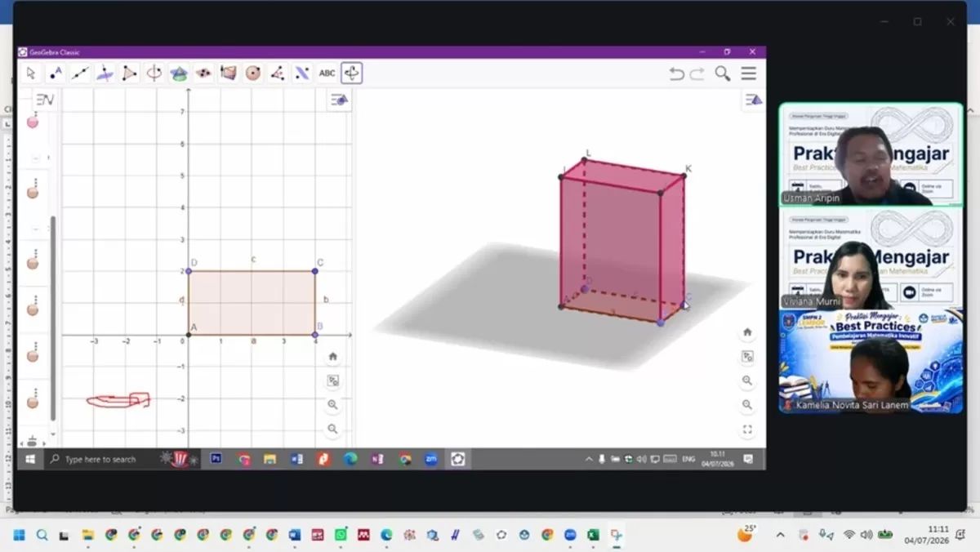Click the fullscreen button in 3D view
The image size is (980, 552).
747,429
